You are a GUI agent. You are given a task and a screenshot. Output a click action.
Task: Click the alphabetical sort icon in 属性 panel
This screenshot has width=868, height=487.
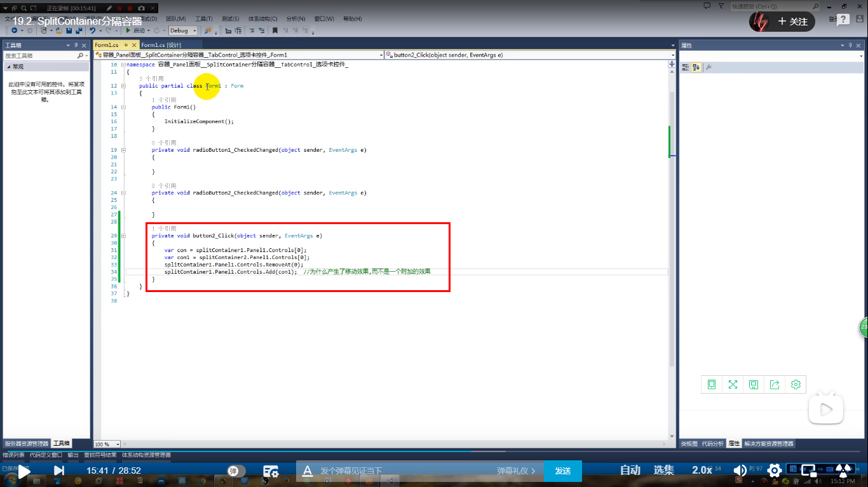696,67
